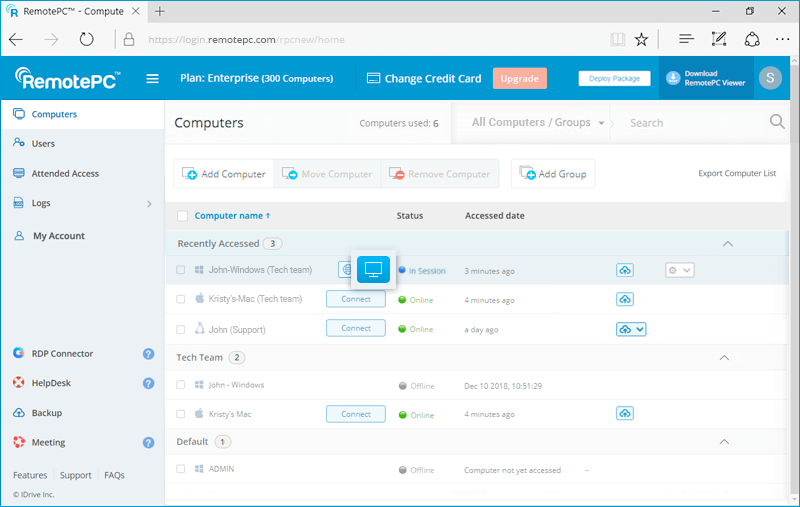
Task: Click the Upgrade button
Action: 519,78
